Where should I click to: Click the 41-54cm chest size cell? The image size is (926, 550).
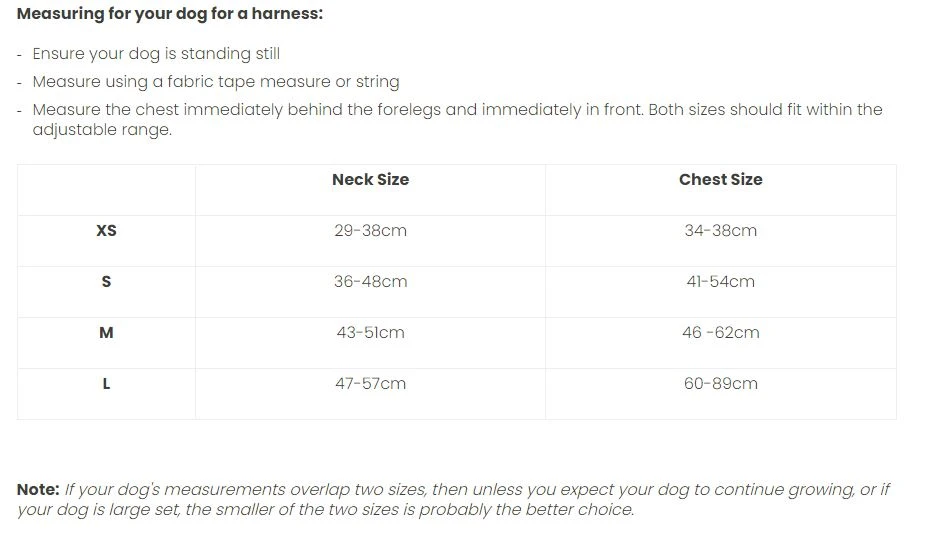point(720,282)
